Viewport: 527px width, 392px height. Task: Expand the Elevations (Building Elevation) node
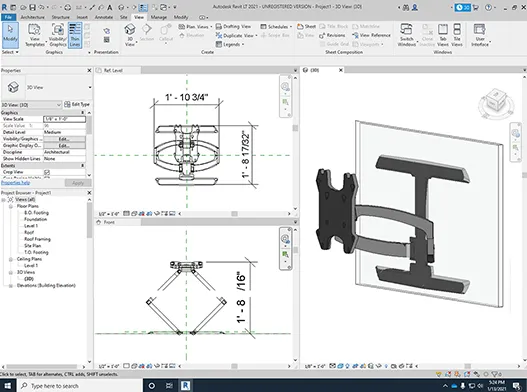click(11, 286)
